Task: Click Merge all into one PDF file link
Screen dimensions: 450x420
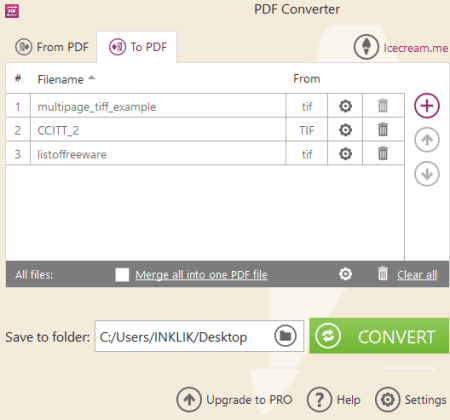Action: click(x=201, y=275)
